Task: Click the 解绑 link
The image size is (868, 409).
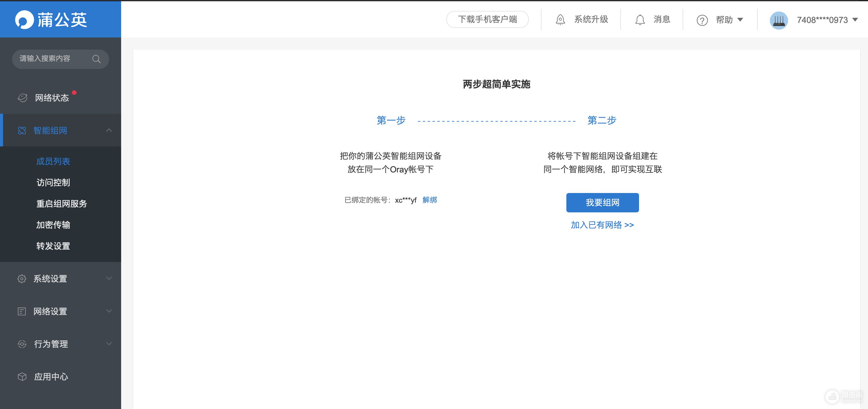Action: click(430, 200)
